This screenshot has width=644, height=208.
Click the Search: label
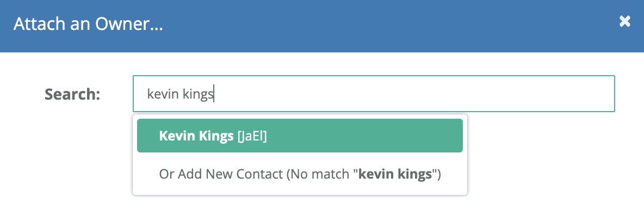72,94
